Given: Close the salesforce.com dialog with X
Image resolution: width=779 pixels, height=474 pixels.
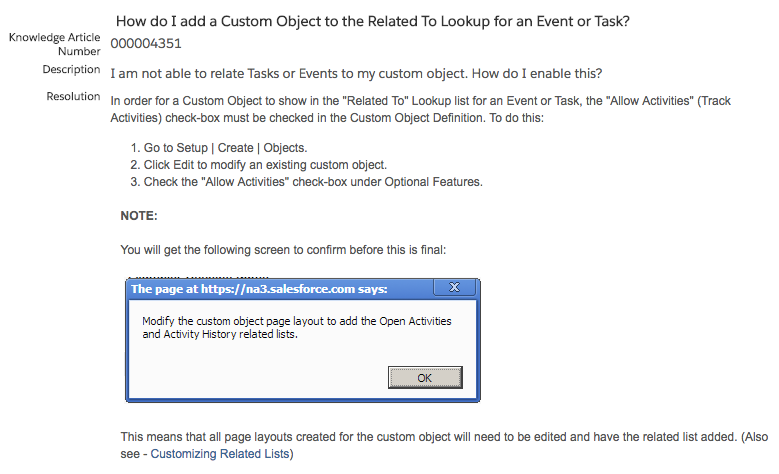Looking at the screenshot, I should (x=454, y=287).
